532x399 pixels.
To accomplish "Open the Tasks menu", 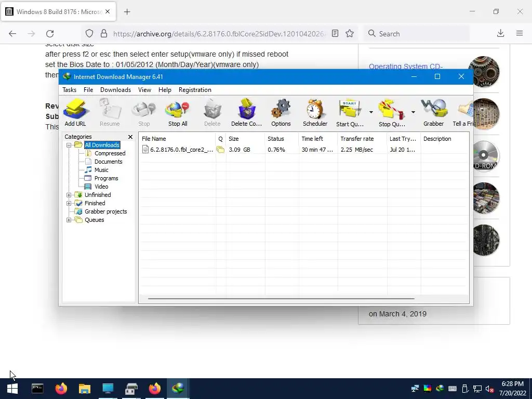I will click(x=69, y=89).
